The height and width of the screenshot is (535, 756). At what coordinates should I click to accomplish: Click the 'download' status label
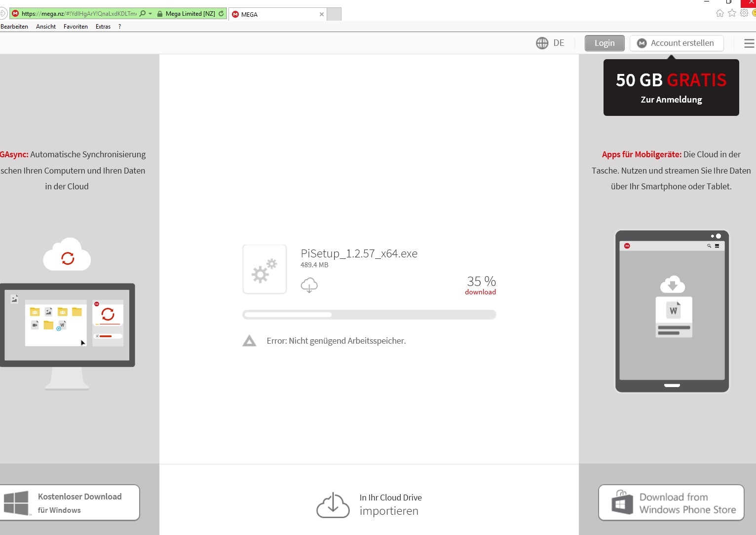click(480, 292)
